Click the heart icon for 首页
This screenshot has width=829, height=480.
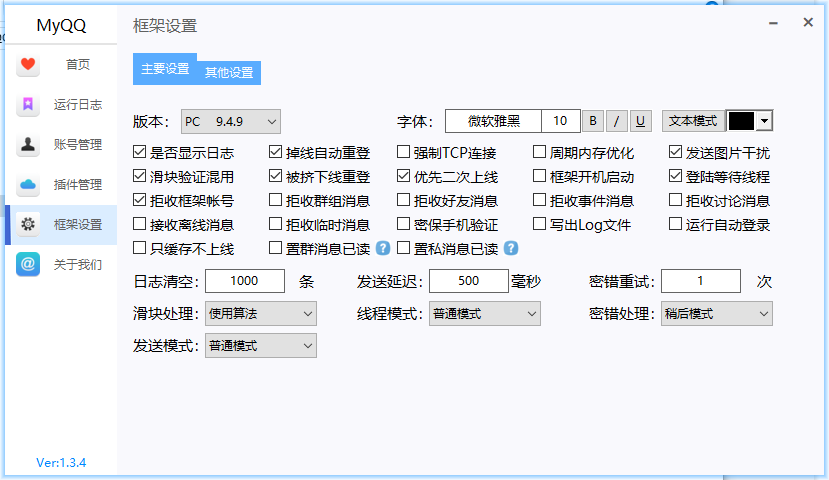(28, 65)
